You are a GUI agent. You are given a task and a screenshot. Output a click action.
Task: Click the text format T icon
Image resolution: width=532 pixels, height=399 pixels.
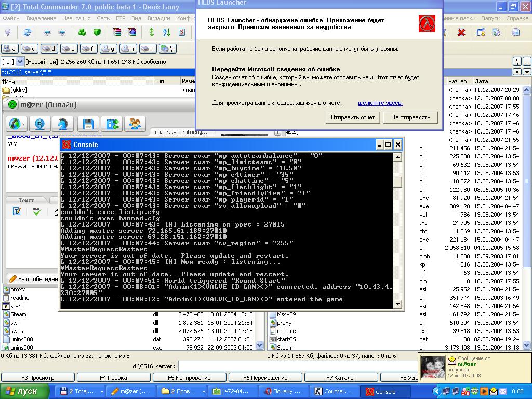[17, 211]
